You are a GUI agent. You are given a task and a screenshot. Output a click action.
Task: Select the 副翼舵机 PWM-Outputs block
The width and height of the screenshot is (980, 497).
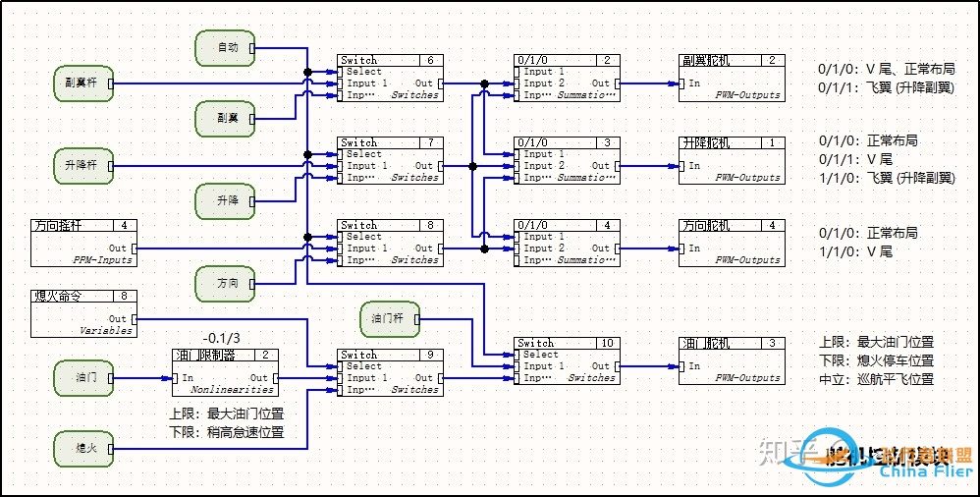732,78
